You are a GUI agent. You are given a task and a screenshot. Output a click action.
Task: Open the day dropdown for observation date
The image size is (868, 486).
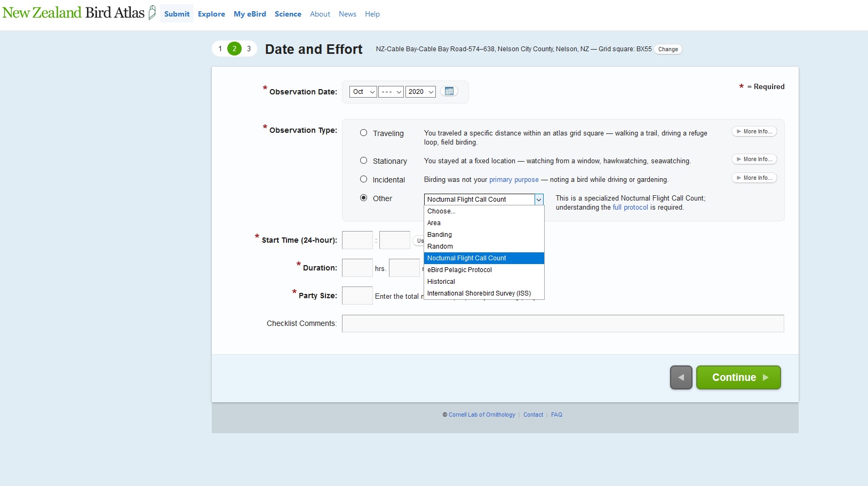pos(391,92)
